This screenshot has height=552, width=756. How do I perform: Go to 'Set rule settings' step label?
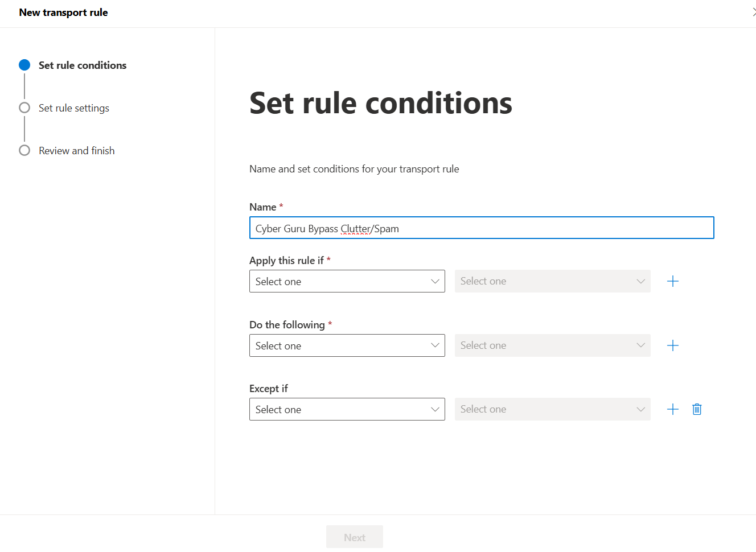pos(74,108)
